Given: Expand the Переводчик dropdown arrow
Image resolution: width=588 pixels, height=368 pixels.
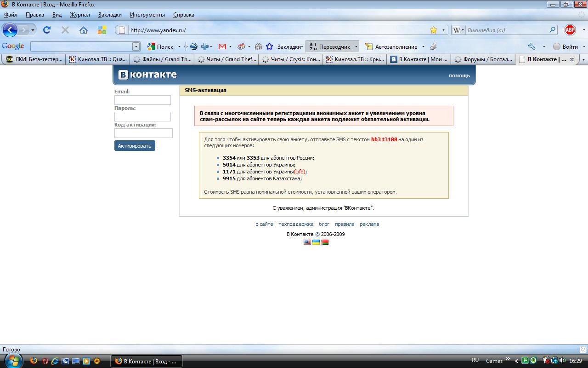Looking at the screenshot, I should pyautogui.click(x=356, y=46).
